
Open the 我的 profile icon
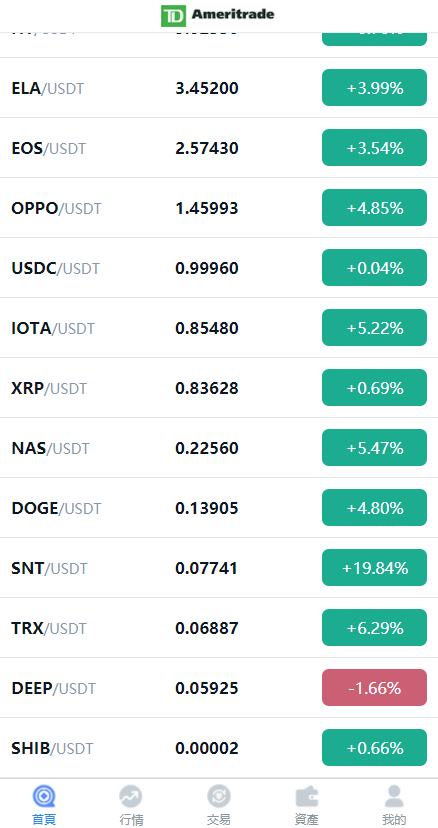pyautogui.click(x=394, y=796)
